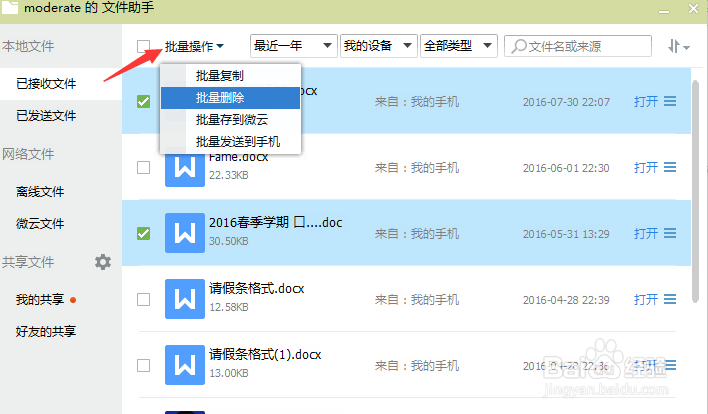Image resolution: width=708 pixels, height=414 pixels.
Task: Open the sort order icon menu
Action: click(678, 46)
